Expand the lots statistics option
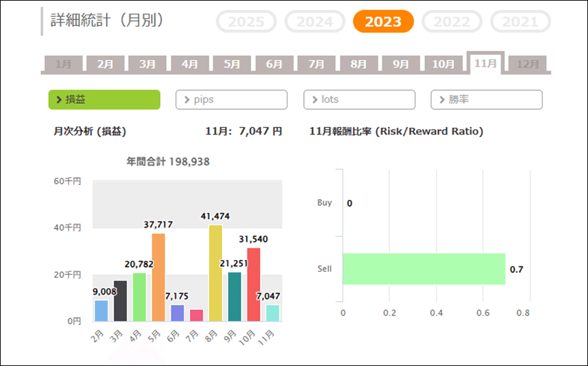Image resolution: width=588 pixels, height=366 pixels. [359, 99]
